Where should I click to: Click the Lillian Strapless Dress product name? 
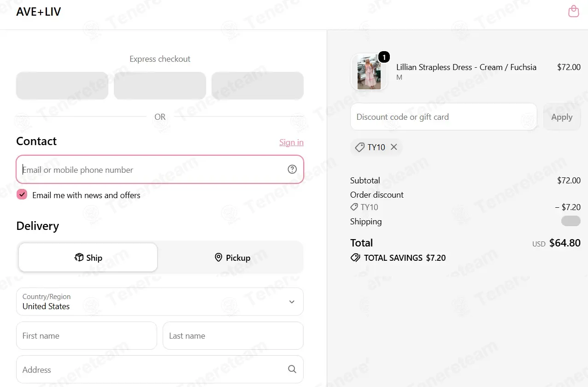[466, 67]
